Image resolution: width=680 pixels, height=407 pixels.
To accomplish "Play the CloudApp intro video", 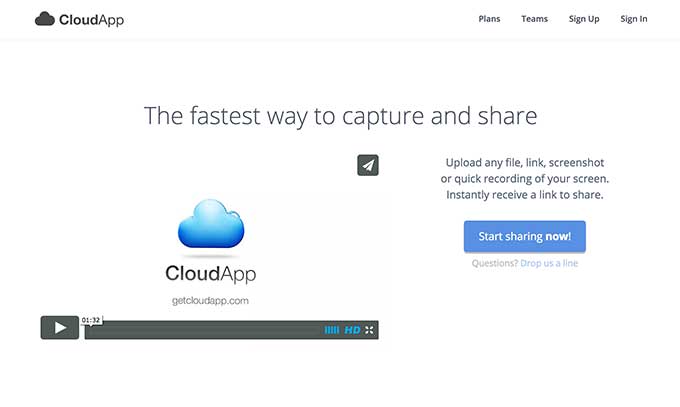I will pyautogui.click(x=60, y=328).
